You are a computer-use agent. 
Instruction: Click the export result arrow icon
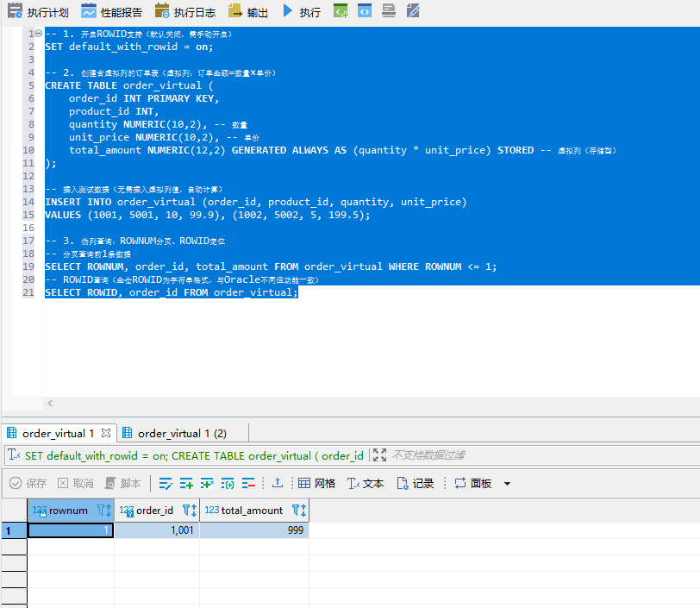click(278, 484)
